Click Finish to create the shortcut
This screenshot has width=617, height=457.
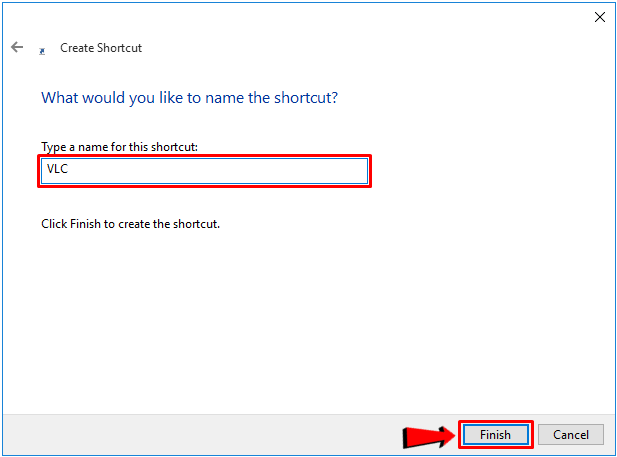click(495, 435)
